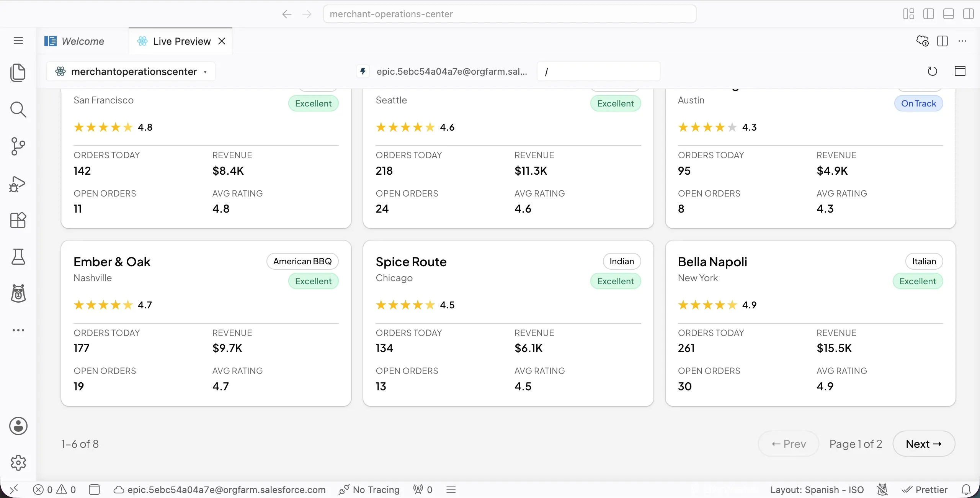
Task: Click the Prev pagination button
Action: coord(789,444)
